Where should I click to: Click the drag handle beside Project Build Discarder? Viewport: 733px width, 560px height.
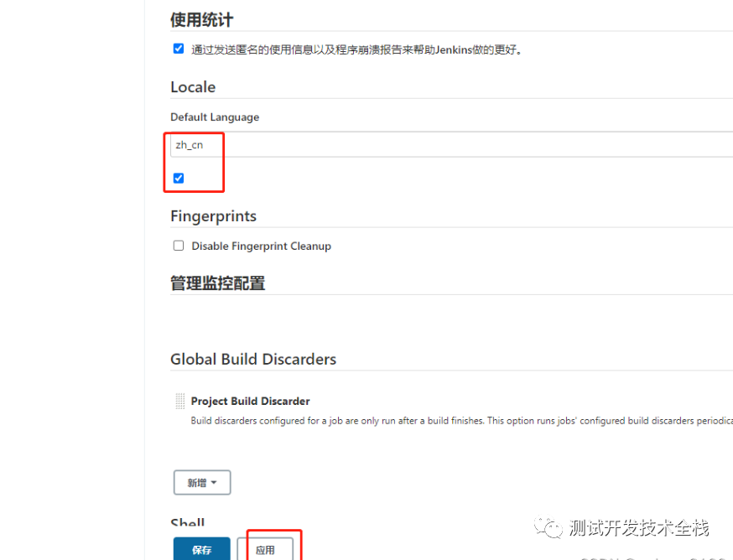179,402
